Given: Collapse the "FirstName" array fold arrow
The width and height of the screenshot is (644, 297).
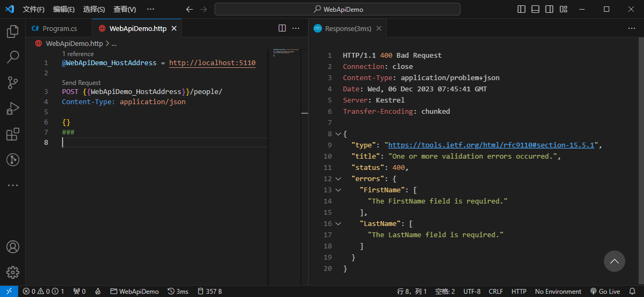Looking at the screenshot, I should pos(338,190).
